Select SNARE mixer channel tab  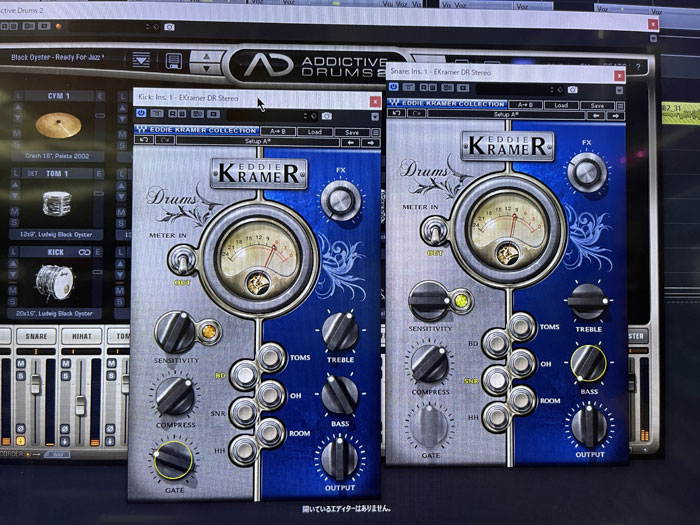(36, 337)
